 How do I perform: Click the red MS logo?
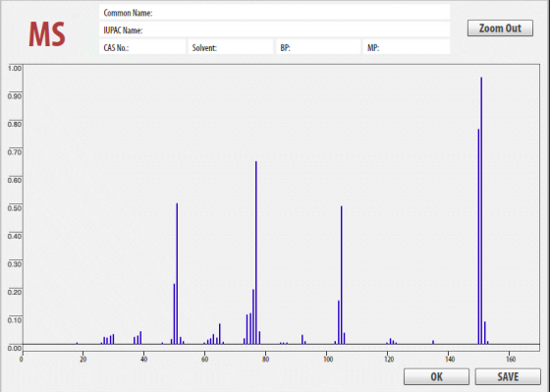(47, 34)
